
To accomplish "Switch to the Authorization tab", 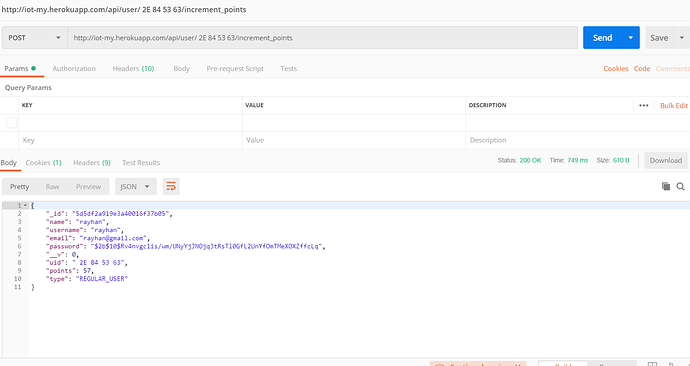I will (x=74, y=69).
